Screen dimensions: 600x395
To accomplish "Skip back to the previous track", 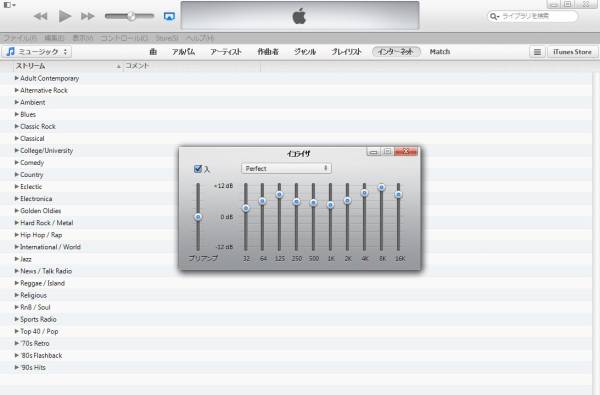I will [x=40, y=16].
